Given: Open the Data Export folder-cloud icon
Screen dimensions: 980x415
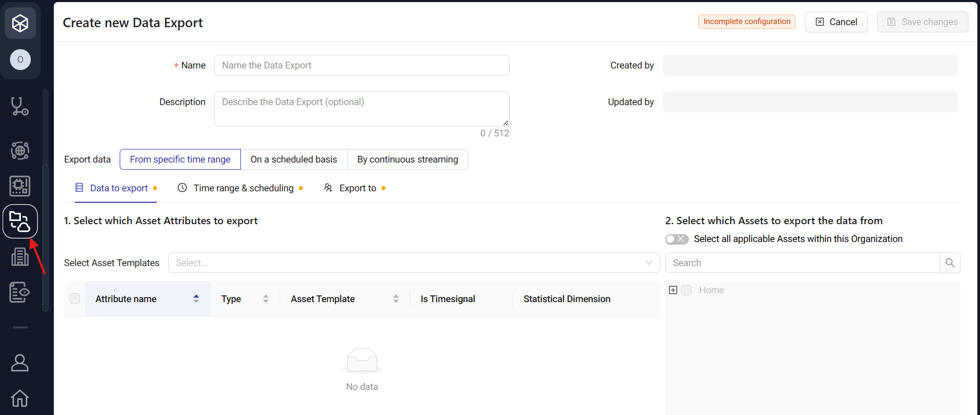Looking at the screenshot, I should [x=20, y=222].
